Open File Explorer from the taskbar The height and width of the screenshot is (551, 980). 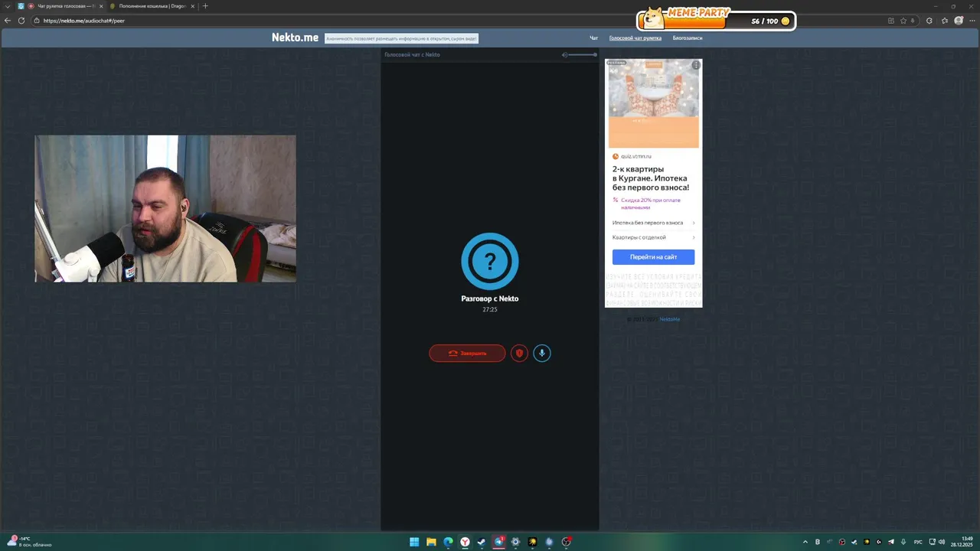[431, 542]
